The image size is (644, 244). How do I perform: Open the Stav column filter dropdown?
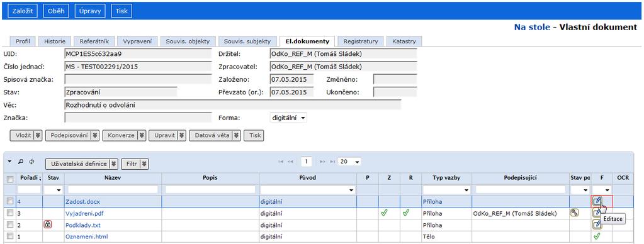[x=54, y=190]
